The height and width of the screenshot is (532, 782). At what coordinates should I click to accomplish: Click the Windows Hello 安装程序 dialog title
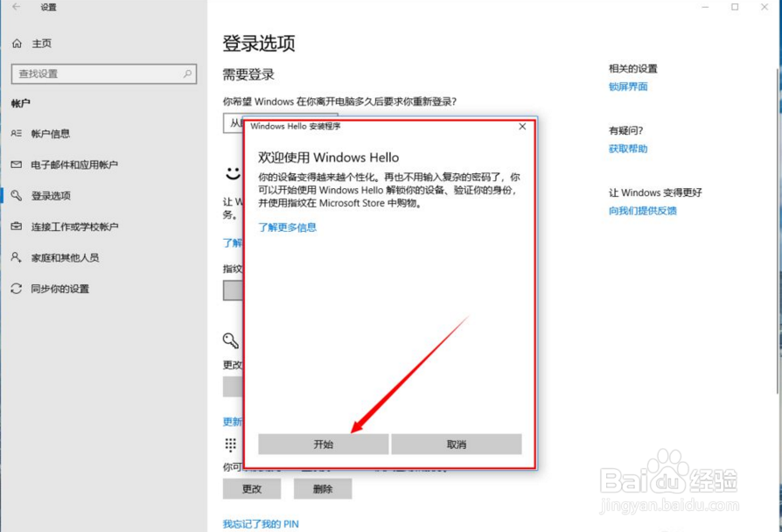click(296, 126)
